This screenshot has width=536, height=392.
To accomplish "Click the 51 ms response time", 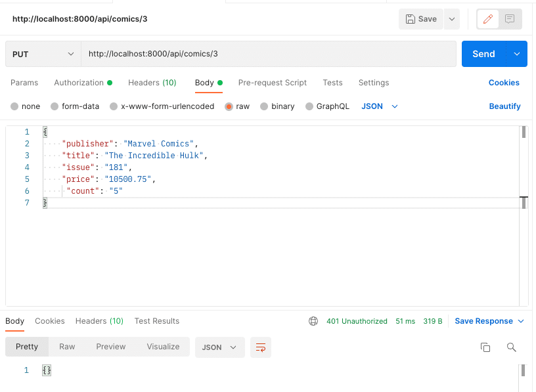I will coord(405,321).
